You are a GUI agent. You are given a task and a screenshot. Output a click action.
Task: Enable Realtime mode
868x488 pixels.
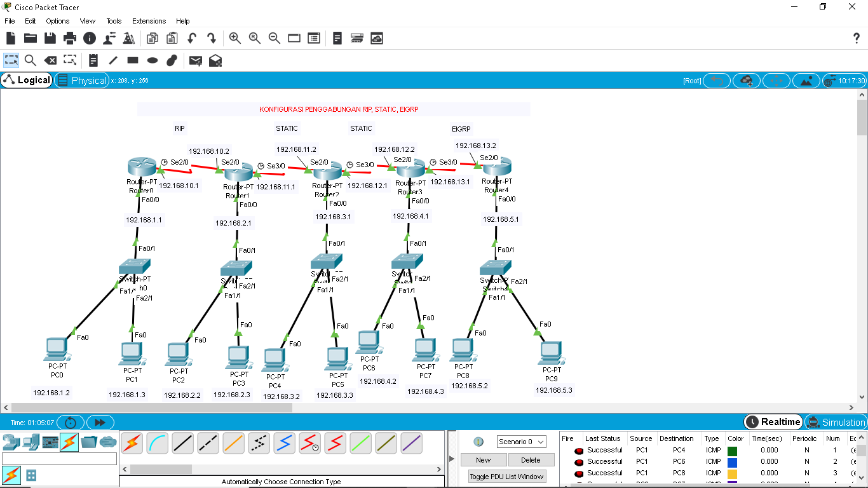[x=773, y=422]
